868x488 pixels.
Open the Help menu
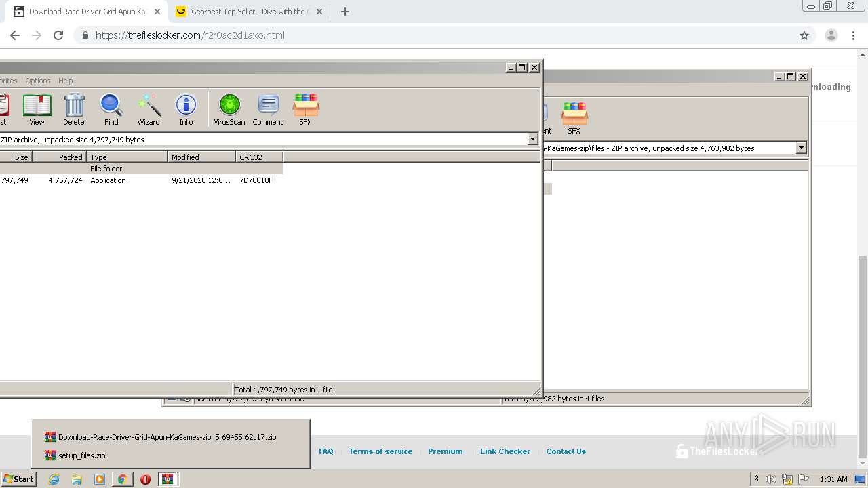pyautogui.click(x=65, y=81)
